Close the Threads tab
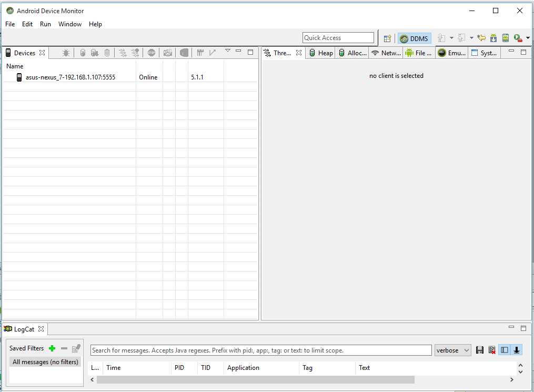Screen dimensions: 534x392 coord(299,53)
